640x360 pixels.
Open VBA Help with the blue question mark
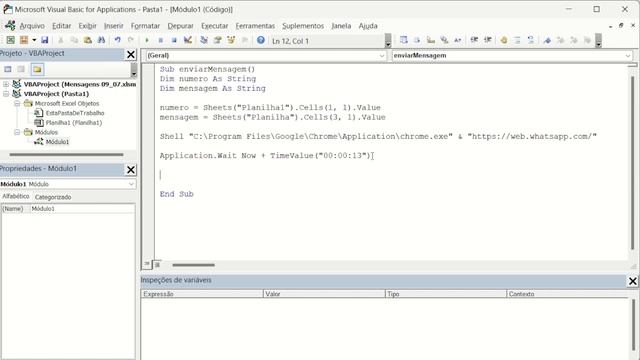[x=260, y=40]
